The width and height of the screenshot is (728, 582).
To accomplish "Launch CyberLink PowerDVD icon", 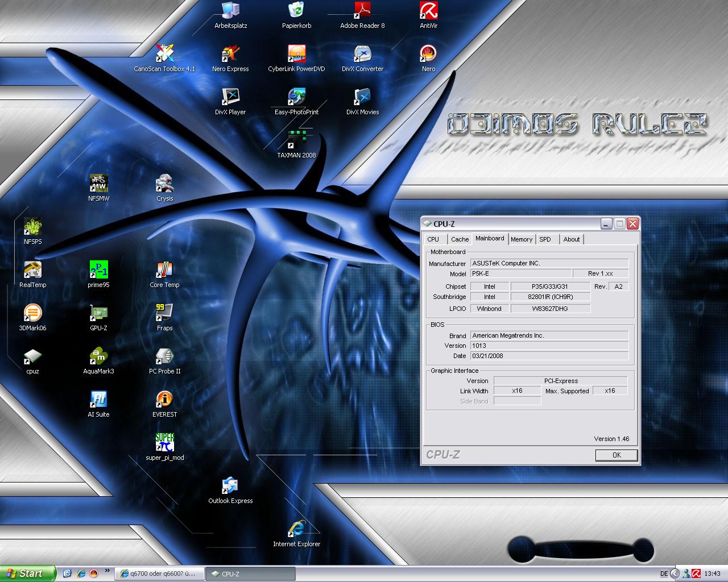I will [296, 59].
